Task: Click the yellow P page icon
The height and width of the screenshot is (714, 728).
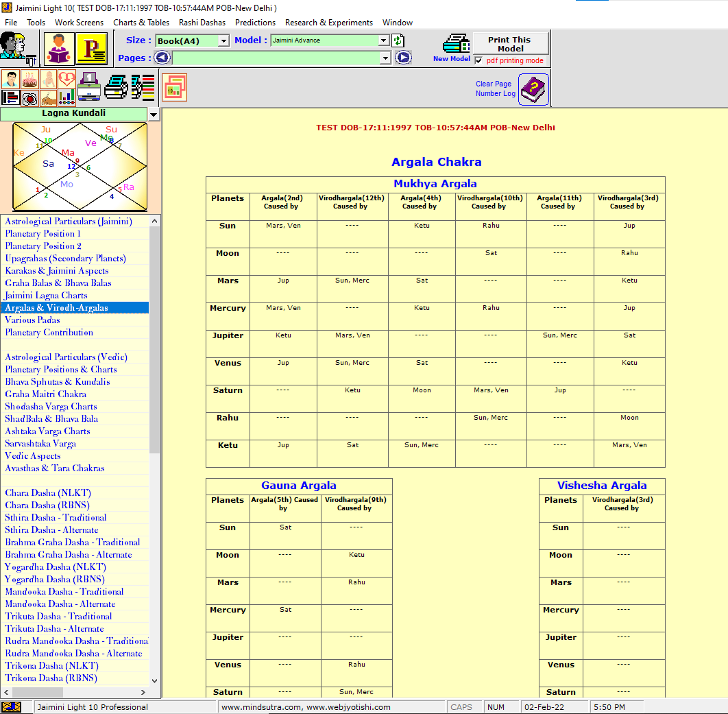Action: pos(92,48)
